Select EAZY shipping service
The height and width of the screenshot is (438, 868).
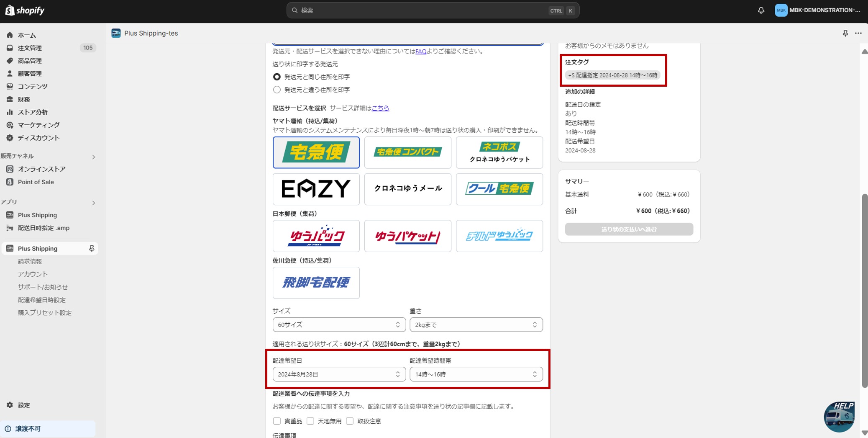point(316,189)
